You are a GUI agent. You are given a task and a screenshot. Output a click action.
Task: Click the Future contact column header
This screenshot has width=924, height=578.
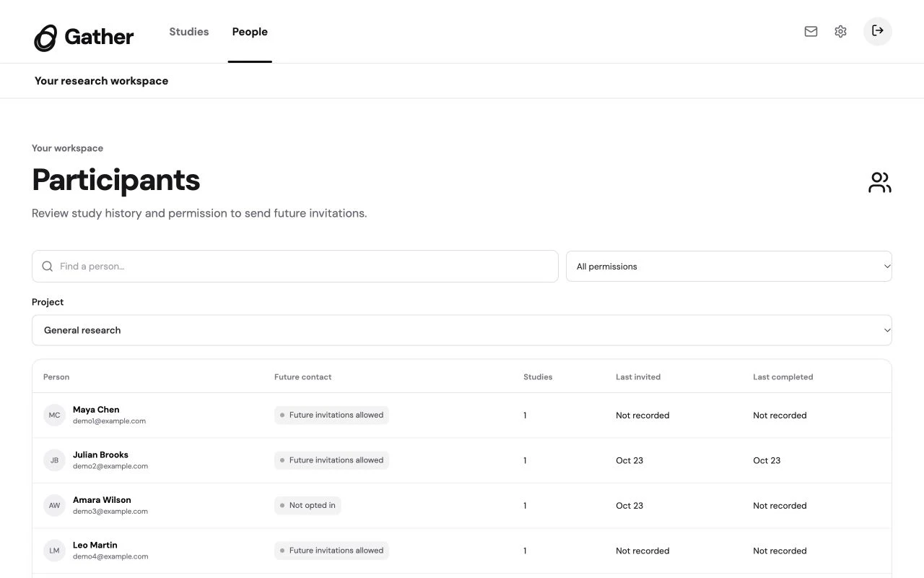(x=303, y=377)
